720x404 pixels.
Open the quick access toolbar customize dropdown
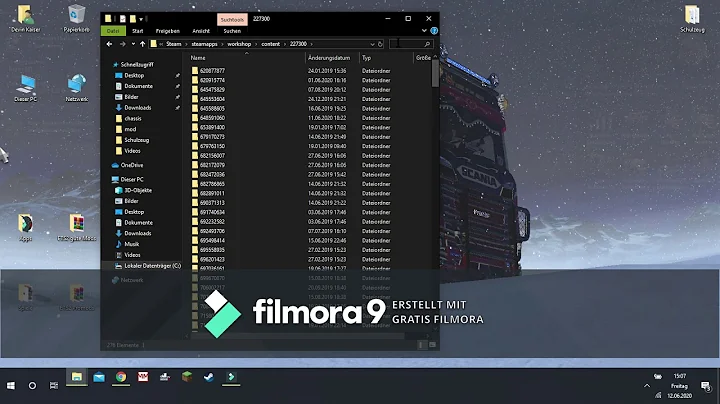(141, 19)
